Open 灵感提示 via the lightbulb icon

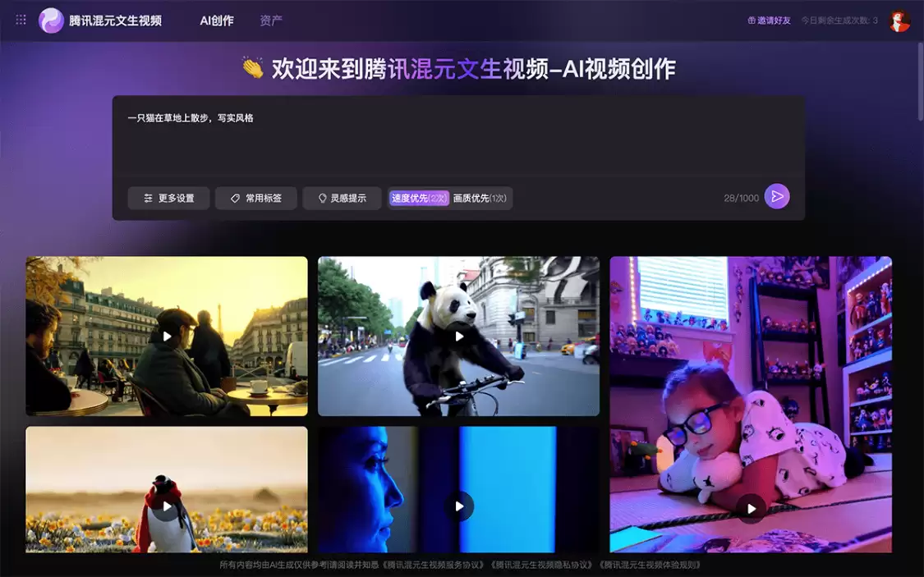(x=321, y=198)
